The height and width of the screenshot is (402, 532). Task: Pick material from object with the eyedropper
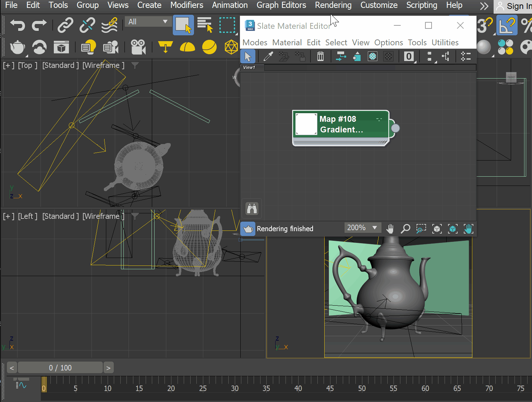[x=268, y=56]
